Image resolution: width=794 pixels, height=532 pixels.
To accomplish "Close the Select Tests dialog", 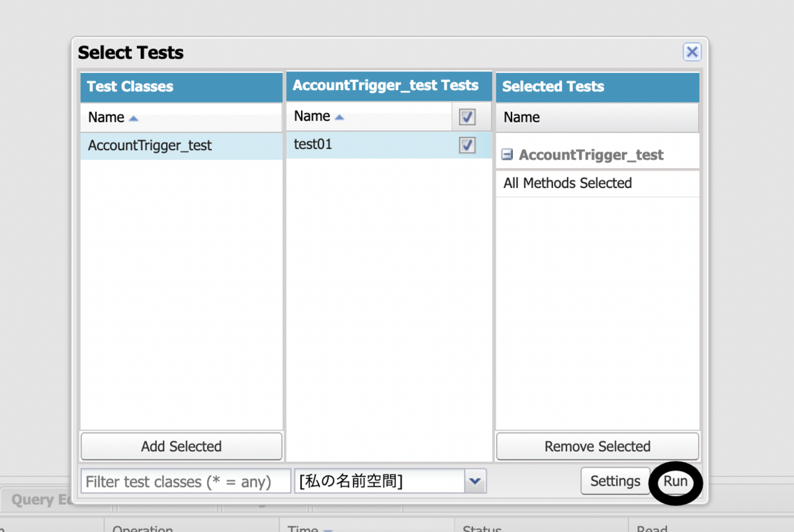I will click(691, 52).
